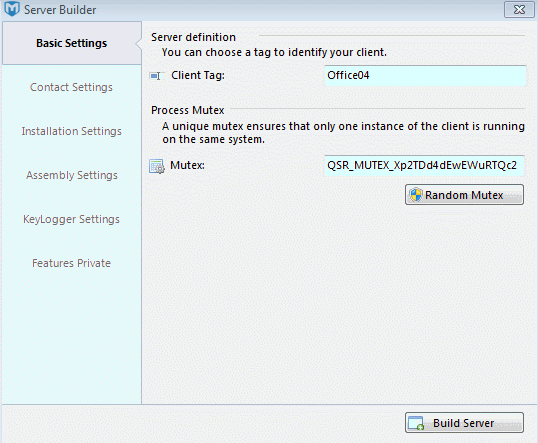Click the gear window icon beside Mutex
The width and height of the screenshot is (538, 443).
157,166
